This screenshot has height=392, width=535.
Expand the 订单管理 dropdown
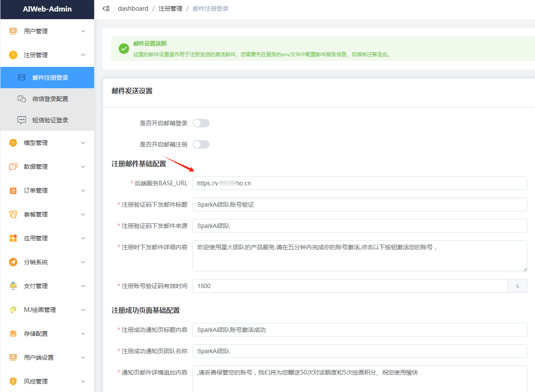pos(83,190)
